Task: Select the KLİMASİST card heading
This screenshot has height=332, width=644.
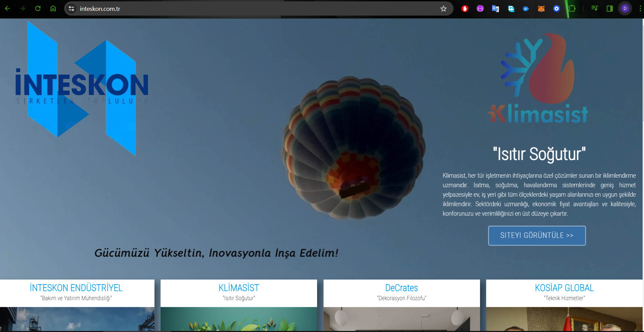Action: [239, 288]
